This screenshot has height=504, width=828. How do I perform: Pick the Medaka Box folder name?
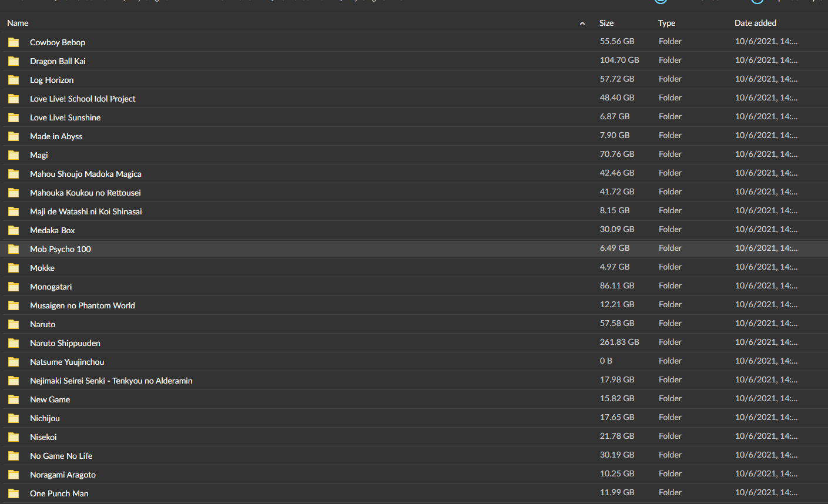coord(52,230)
